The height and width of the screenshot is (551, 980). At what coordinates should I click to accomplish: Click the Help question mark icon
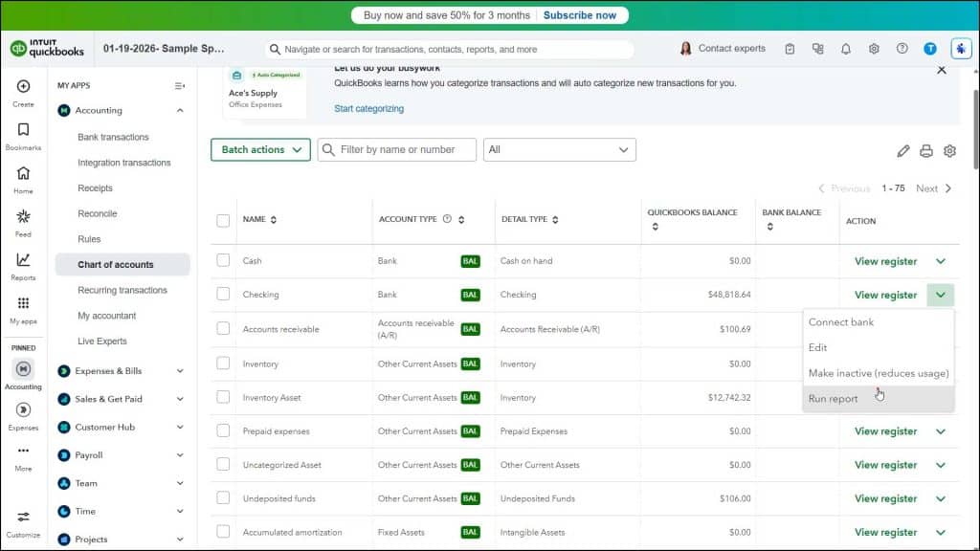(901, 48)
